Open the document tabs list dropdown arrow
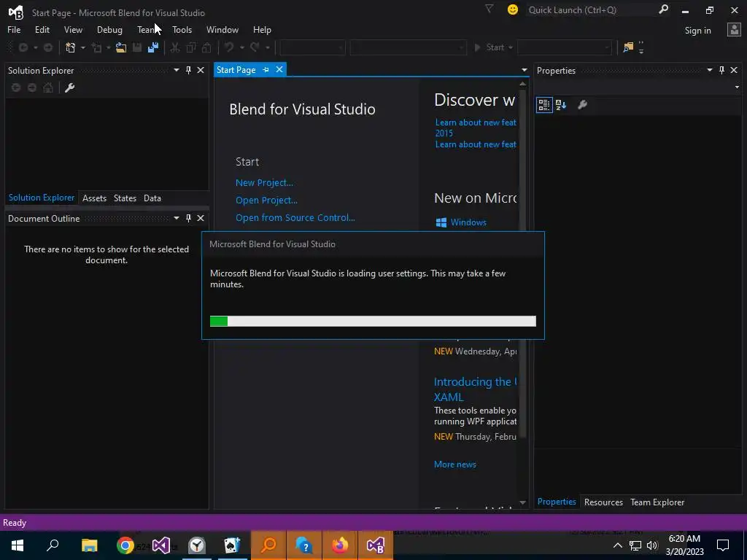This screenshot has width=747, height=560. [524, 71]
